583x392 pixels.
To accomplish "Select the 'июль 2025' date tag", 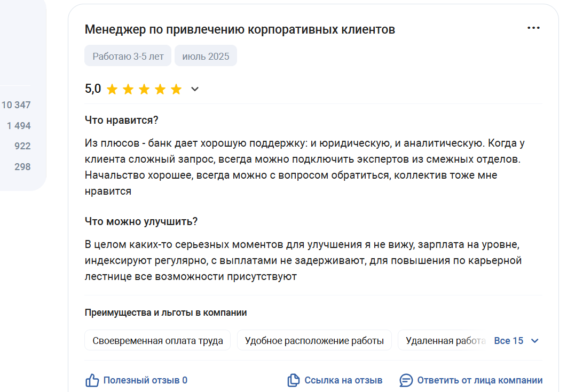I will (206, 56).
